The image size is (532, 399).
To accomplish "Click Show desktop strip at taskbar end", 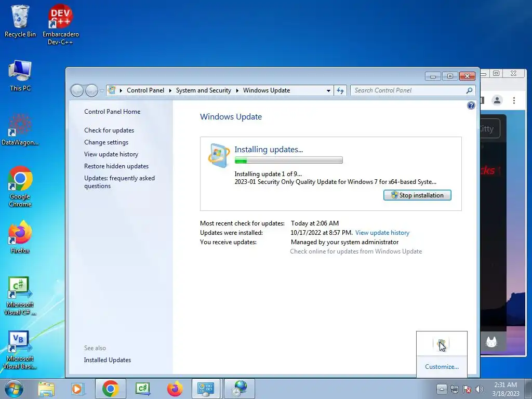I will pos(528,389).
